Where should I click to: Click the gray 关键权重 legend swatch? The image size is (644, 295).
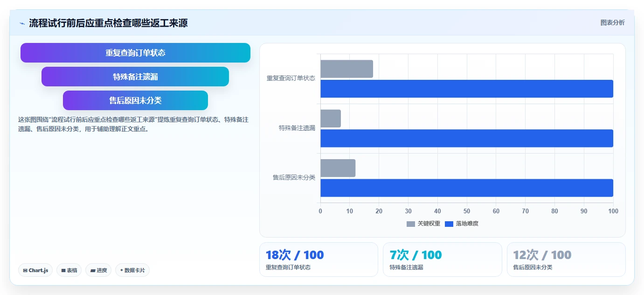pos(410,224)
